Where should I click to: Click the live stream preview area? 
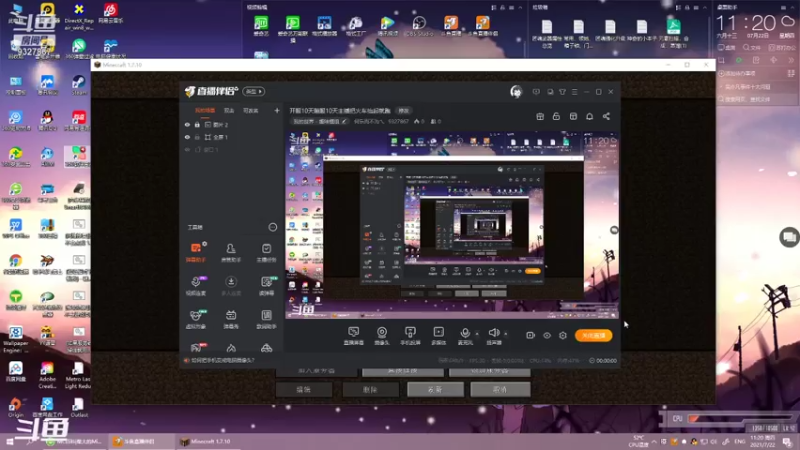[452, 225]
